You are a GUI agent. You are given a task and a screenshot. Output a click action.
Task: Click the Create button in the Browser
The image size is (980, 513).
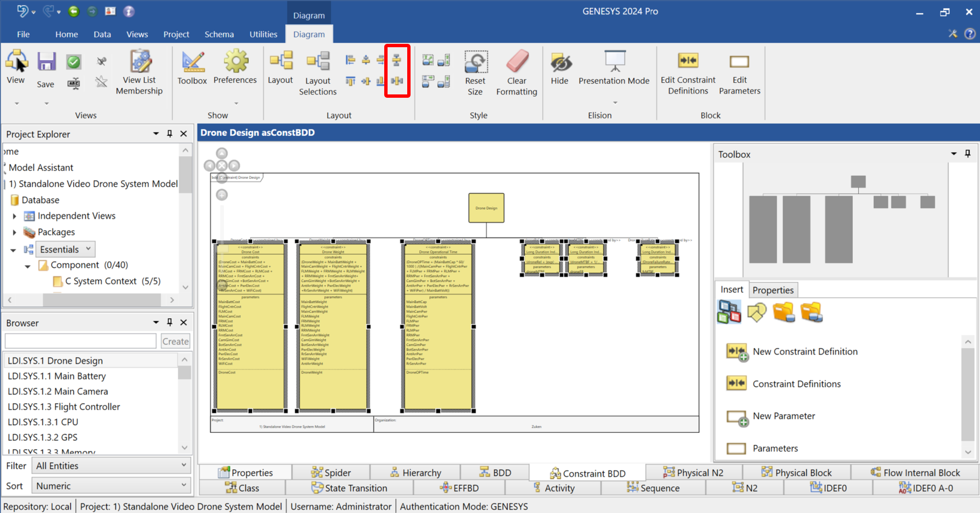tap(175, 341)
